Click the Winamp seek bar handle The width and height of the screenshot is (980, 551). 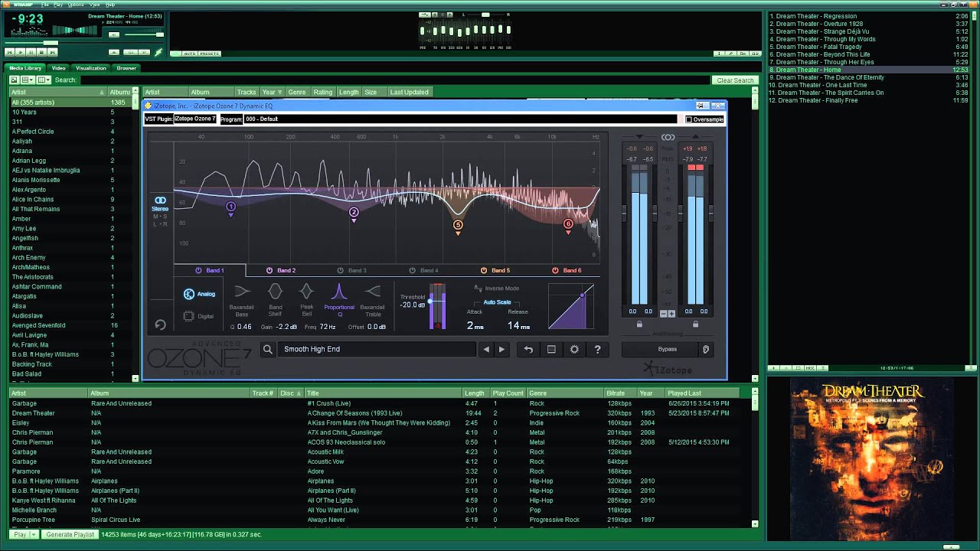[x=51, y=43]
